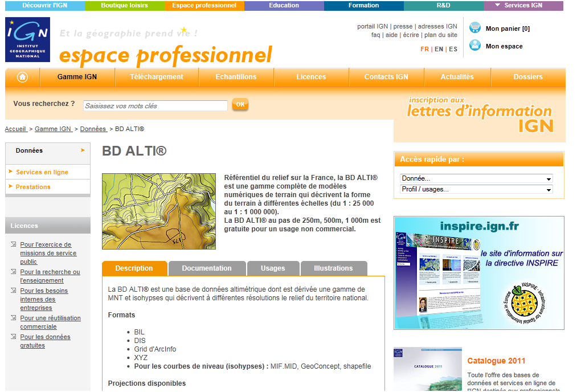Submit search with the OK button
The height and width of the screenshot is (392, 581).
click(x=240, y=104)
